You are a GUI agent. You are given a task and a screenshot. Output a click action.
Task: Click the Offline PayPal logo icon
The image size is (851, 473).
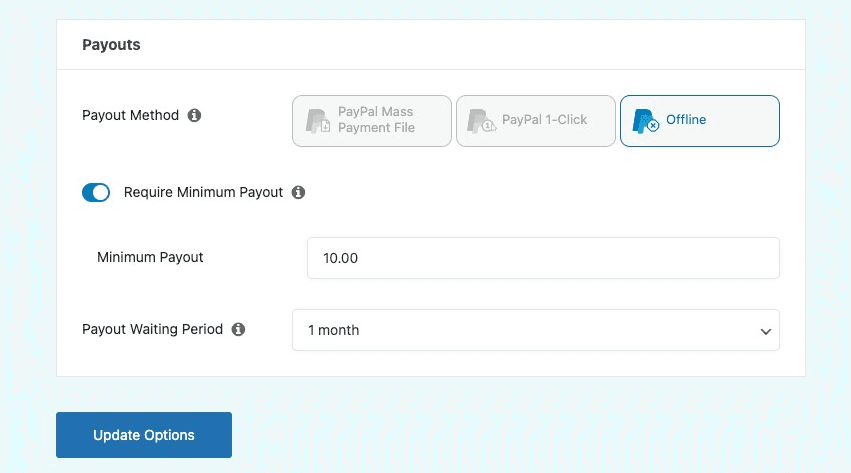tap(646, 121)
